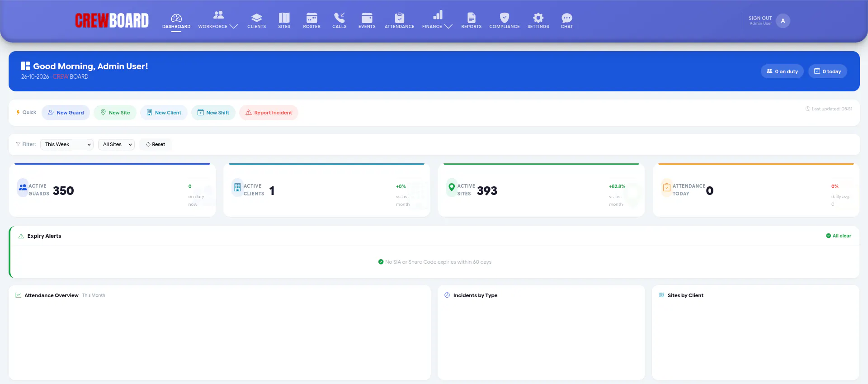Click the Active Guards people icon
This screenshot has height=384, width=868.
23,187
